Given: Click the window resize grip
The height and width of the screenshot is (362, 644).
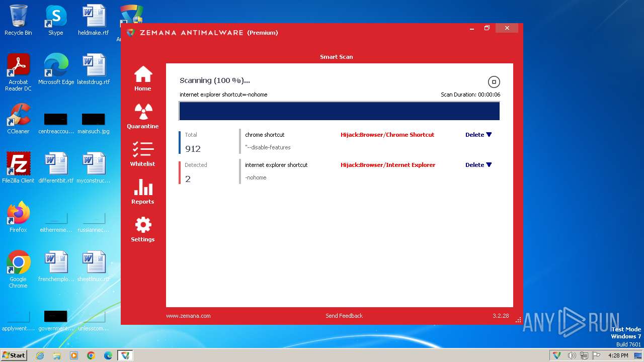Looking at the screenshot, I should tap(519, 320).
